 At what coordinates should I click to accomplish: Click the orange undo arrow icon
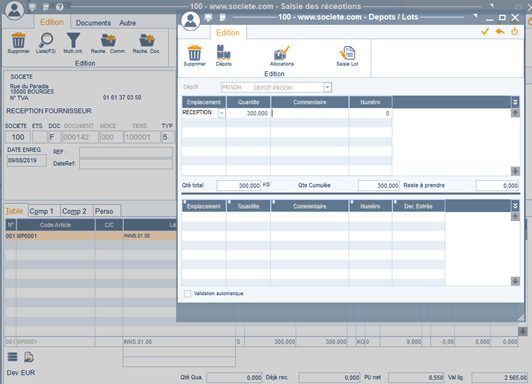500,32
